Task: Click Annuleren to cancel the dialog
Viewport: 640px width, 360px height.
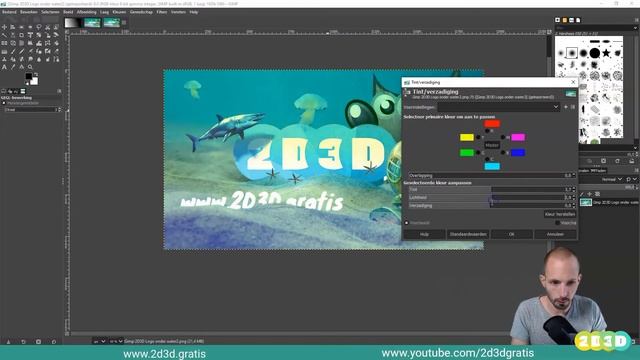Action: point(556,234)
